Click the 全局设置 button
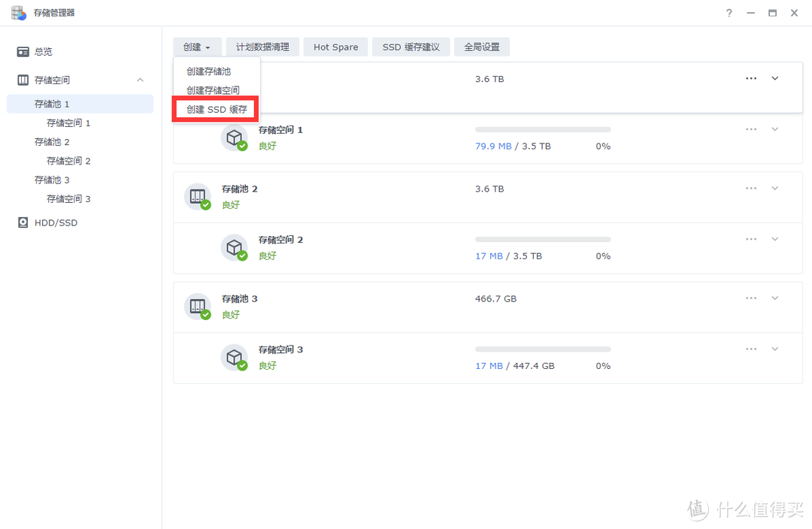 pyautogui.click(x=481, y=47)
